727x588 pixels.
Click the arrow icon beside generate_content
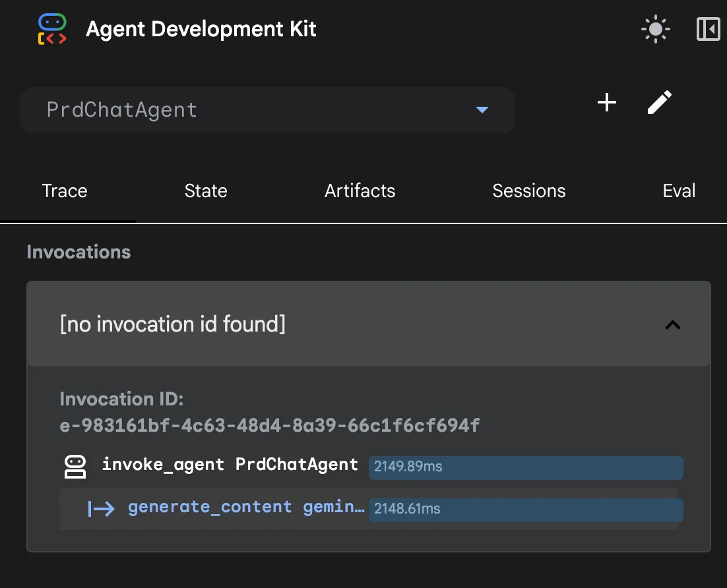coord(101,508)
